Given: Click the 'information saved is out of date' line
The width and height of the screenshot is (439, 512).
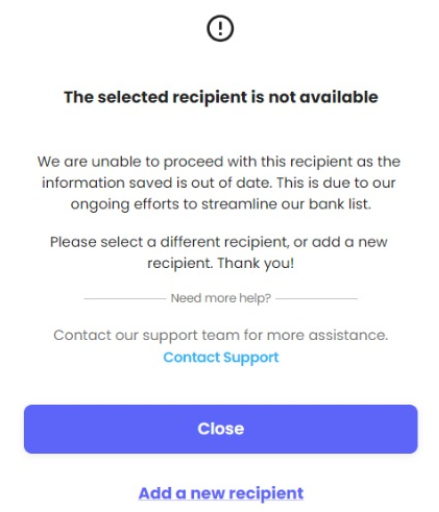Looking at the screenshot, I should 219,183.
